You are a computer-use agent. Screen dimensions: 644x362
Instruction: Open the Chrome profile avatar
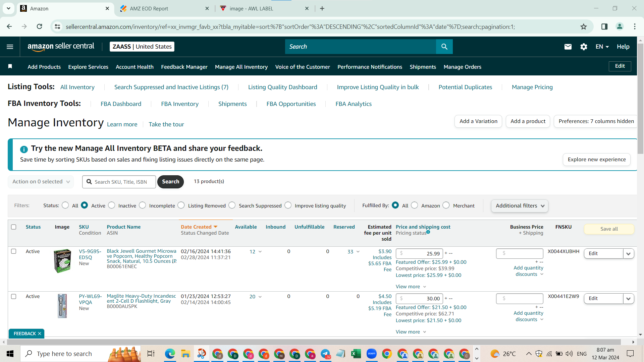[x=620, y=26]
